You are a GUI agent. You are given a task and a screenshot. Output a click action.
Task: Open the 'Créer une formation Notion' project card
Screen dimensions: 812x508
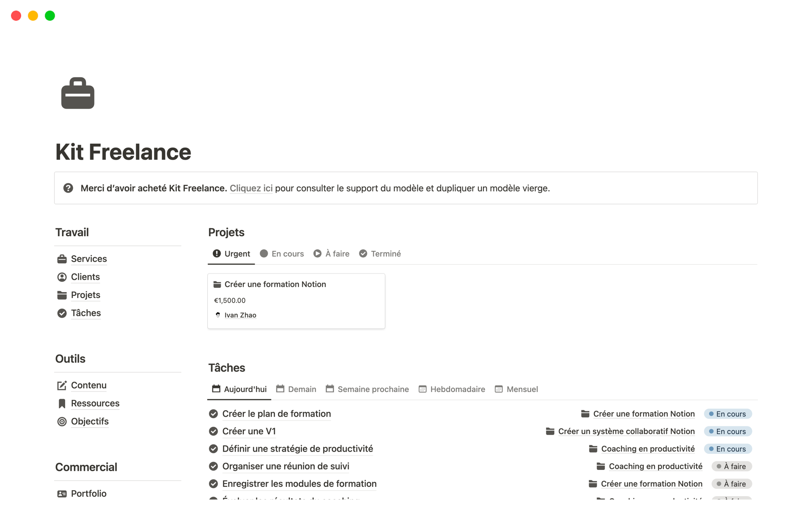[275, 284]
